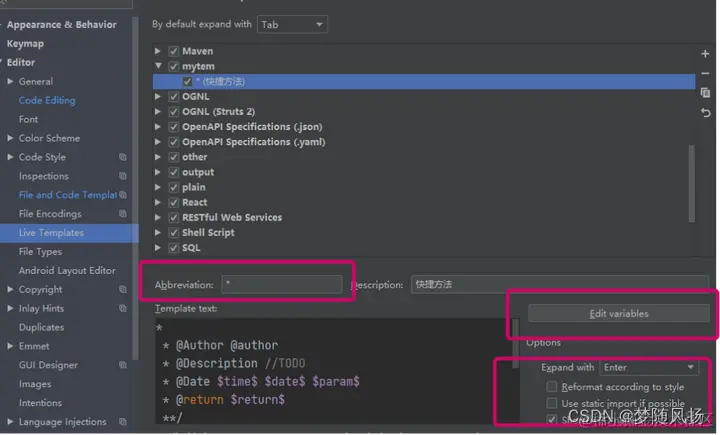
Task: Click the icon beside Language Injections
Action: (123, 422)
